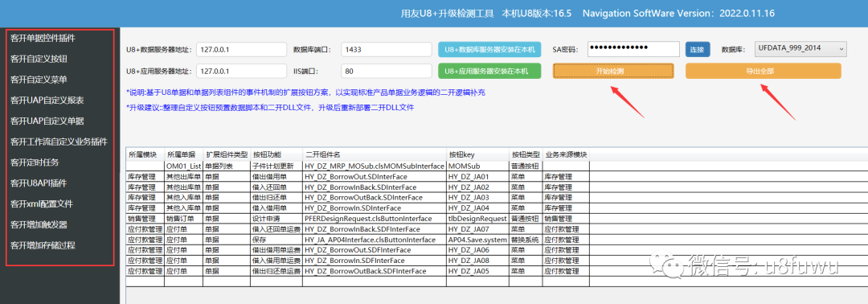
Task: Select the tlbDesignRequest key cell
Action: point(477,218)
